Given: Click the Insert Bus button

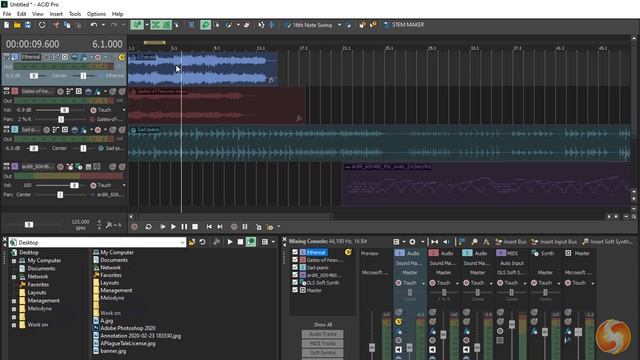Looking at the screenshot, I should pyautogui.click(x=511, y=242).
